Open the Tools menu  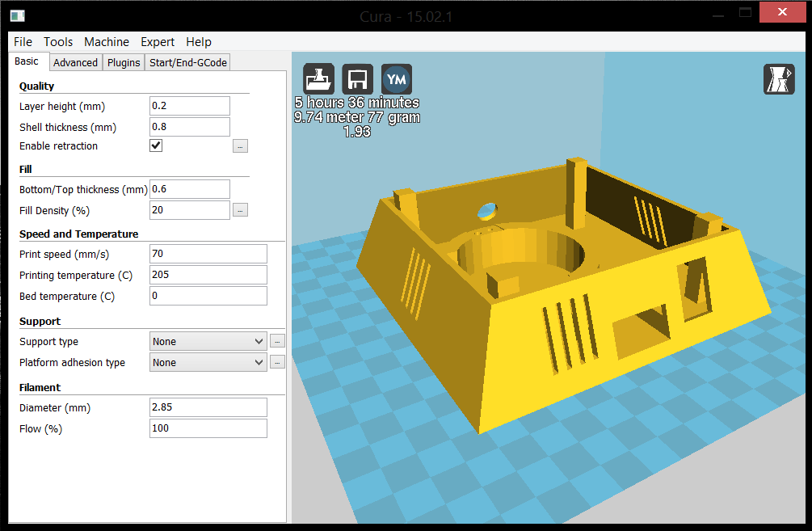click(x=58, y=42)
